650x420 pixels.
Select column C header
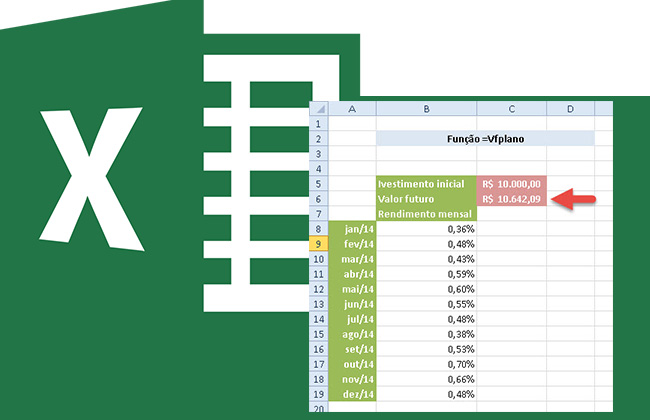click(x=512, y=109)
